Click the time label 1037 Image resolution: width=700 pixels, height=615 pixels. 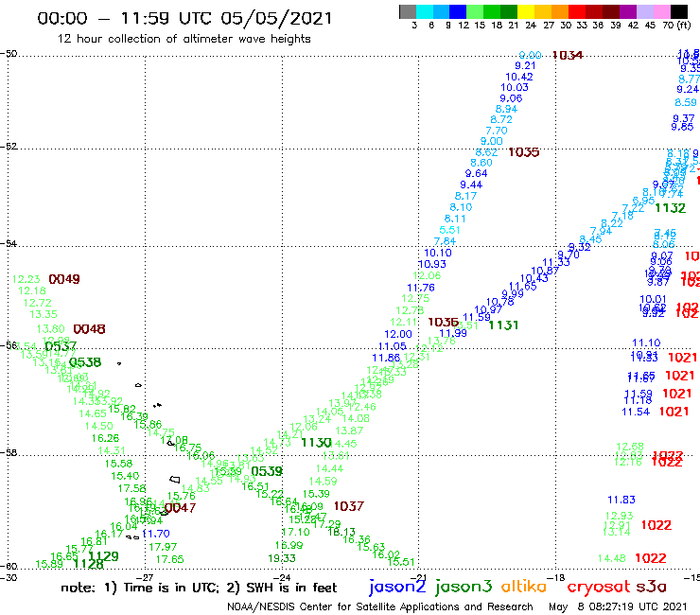pyautogui.click(x=349, y=506)
